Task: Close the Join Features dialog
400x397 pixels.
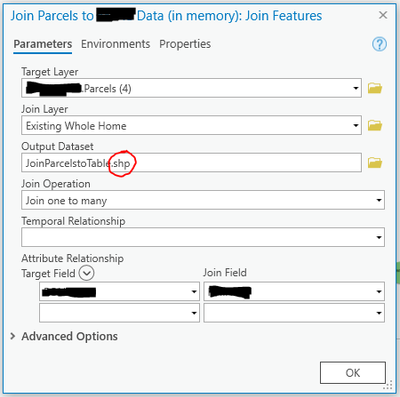Action: (383, 15)
